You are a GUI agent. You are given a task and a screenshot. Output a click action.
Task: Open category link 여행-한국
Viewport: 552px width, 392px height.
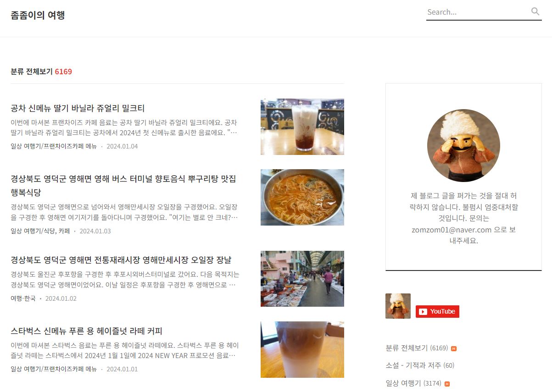click(23, 298)
